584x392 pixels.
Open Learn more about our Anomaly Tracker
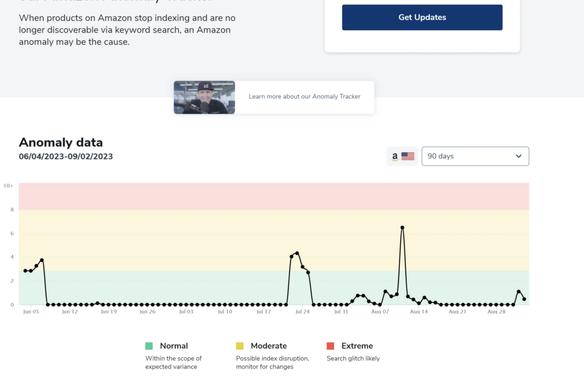click(x=304, y=96)
